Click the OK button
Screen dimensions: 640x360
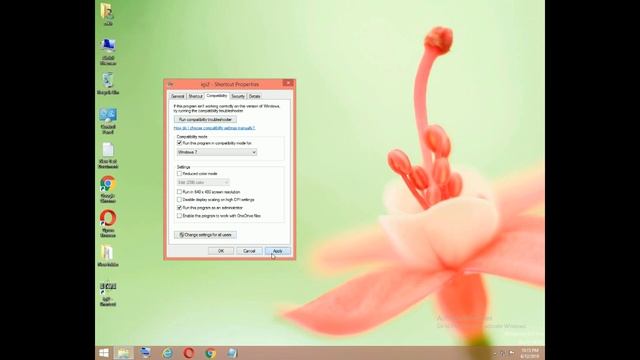pos(221,251)
